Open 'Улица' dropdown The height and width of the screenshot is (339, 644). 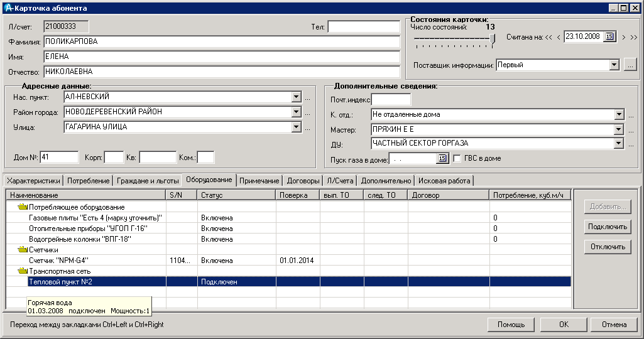297,127
